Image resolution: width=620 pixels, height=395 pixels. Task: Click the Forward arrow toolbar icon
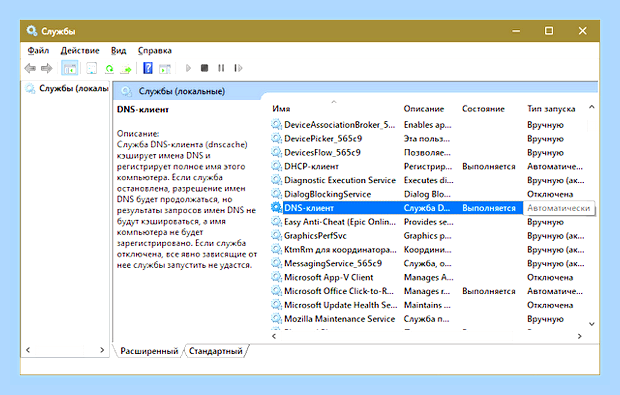tap(47, 68)
